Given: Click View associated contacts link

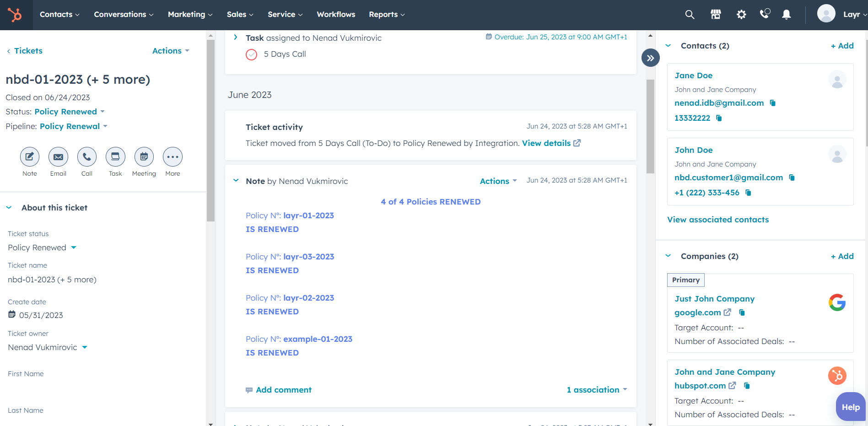Looking at the screenshot, I should tap(717, 220).
